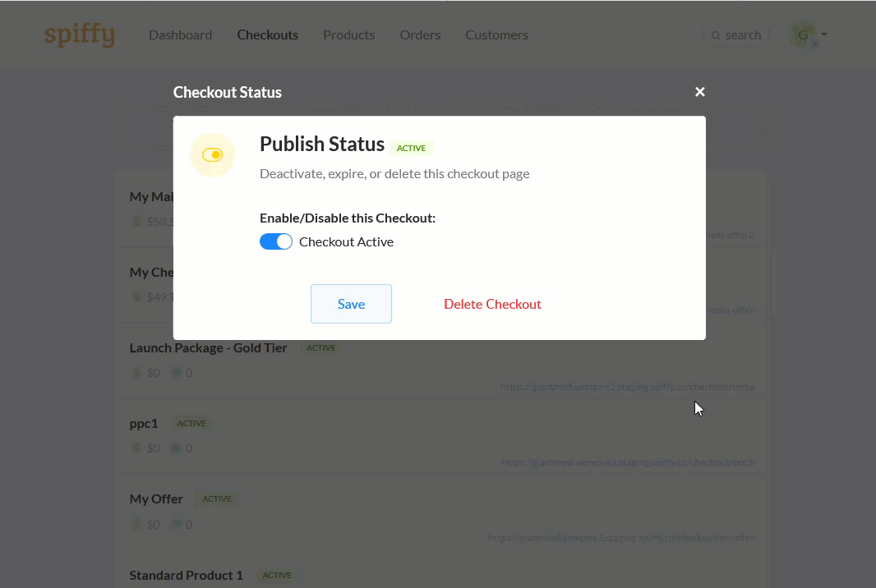Click the ACTIVE badge beside Publish Status
Viewport: 876px width, 588px height.
[411, 148]
